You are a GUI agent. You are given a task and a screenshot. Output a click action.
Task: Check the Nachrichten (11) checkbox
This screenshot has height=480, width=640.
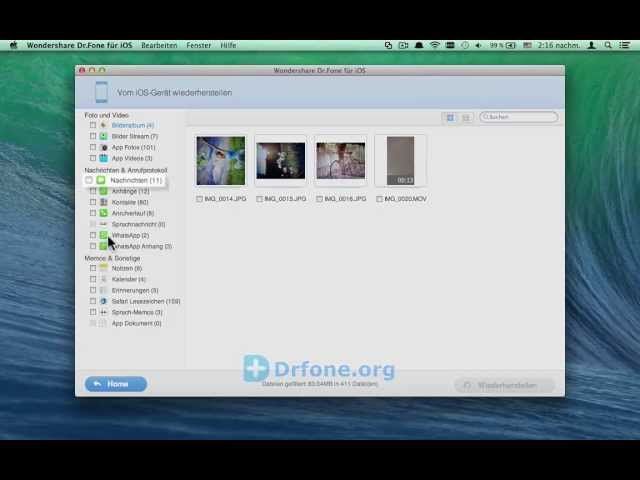click(x=89, y=180)
